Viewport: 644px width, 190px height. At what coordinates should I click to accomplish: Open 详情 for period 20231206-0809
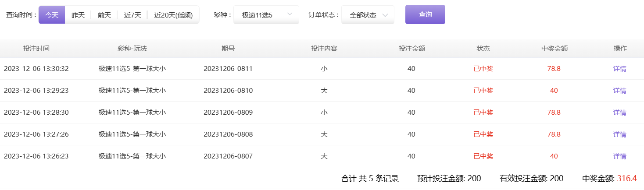[x=619, y=113]
